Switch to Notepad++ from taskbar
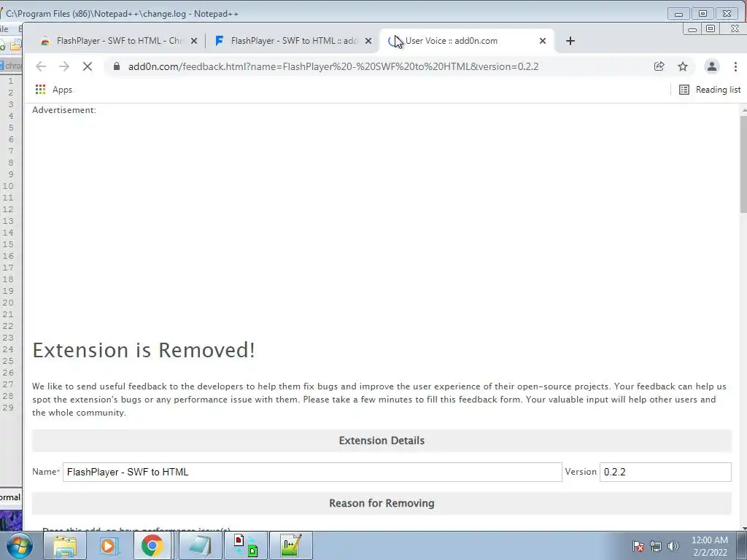 [290, 545]
